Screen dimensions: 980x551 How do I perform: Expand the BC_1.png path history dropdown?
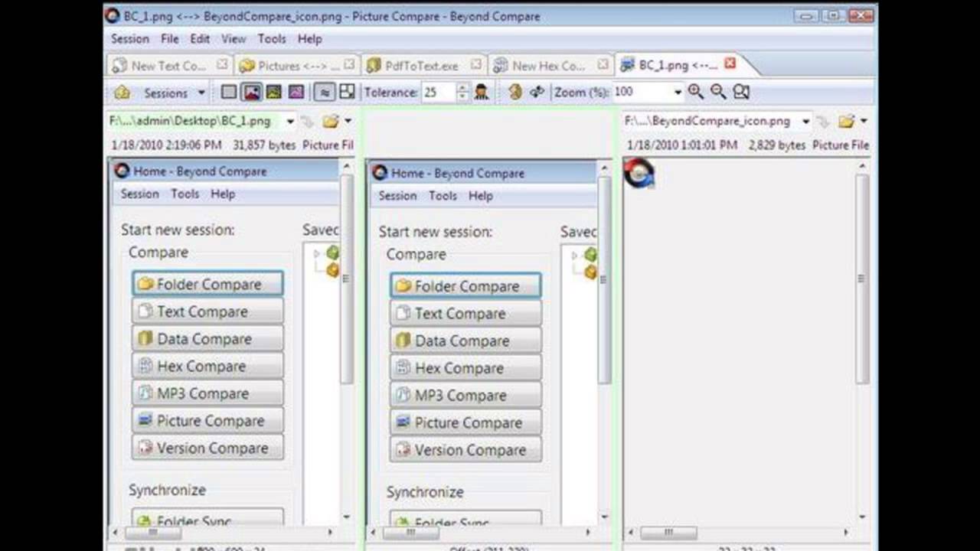click(290, 121)
